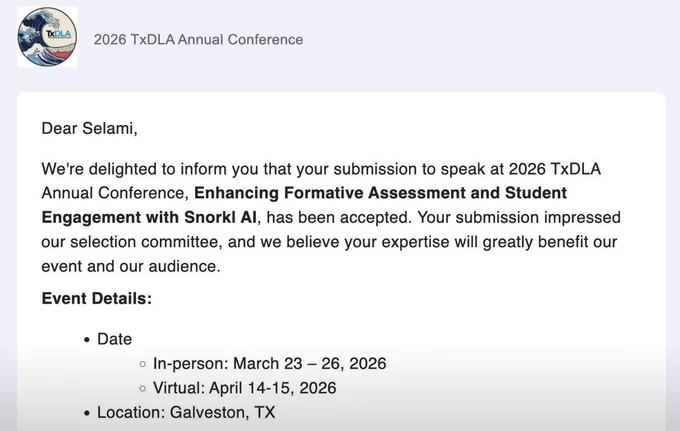Screen dimensions: 680x431
Task: Select the 'Virtual: April 14-15, 2026' line
Action: pyautogui.click(x=245, y=388)
